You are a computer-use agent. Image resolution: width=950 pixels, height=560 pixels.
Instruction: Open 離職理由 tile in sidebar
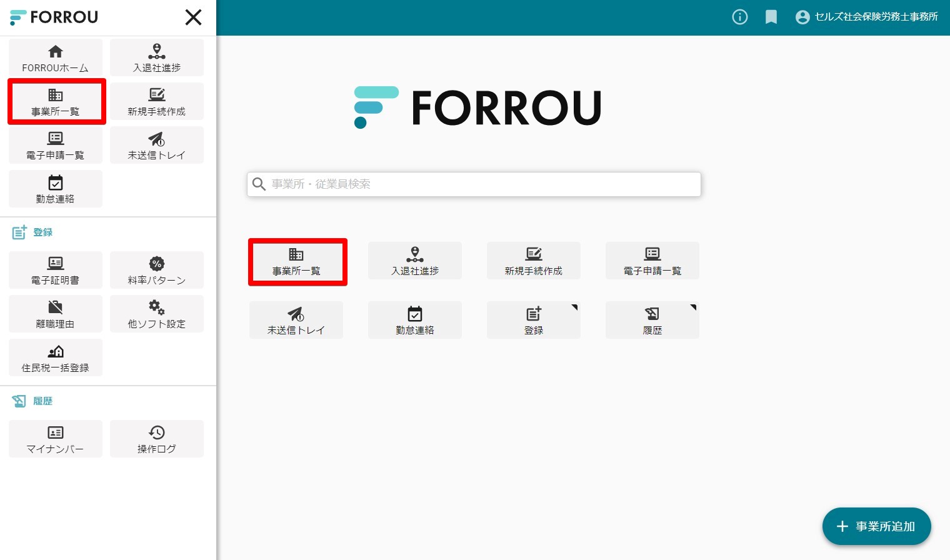[56, 314]
